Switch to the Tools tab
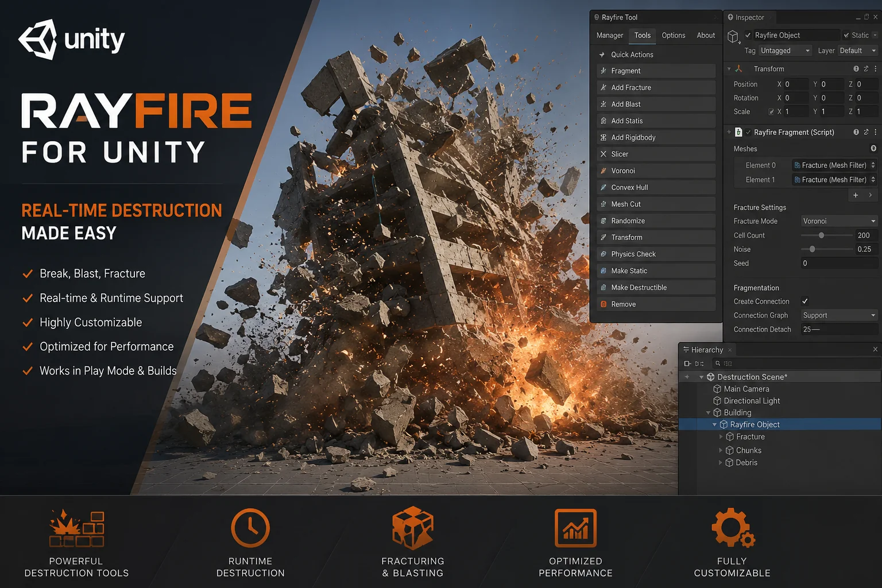882x588 pixels. click(643, 36)
